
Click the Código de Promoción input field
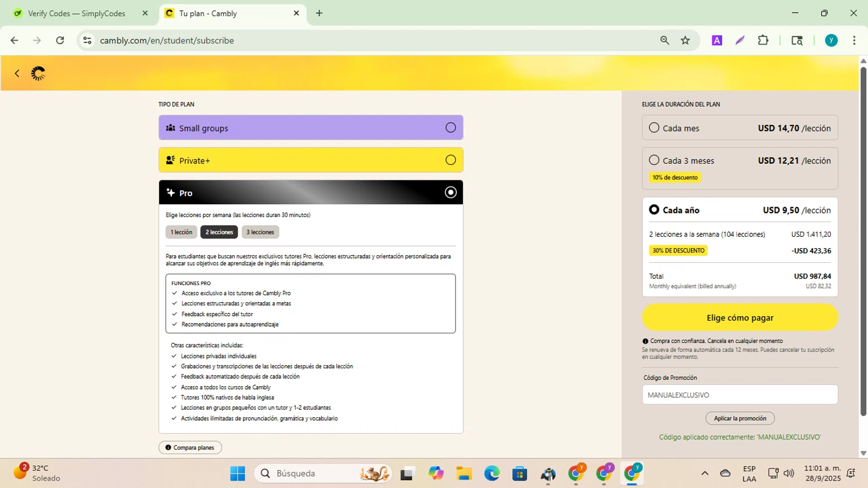(x=740, y=395)
